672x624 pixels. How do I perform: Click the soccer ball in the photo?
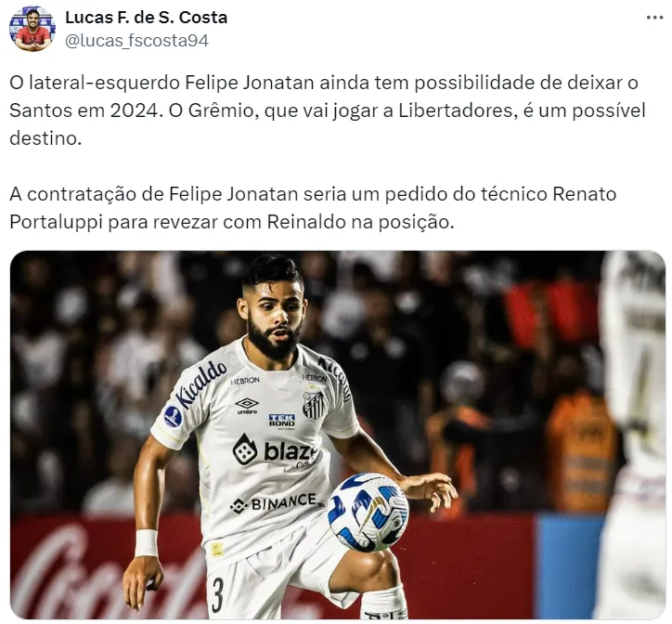pos(368,512)
